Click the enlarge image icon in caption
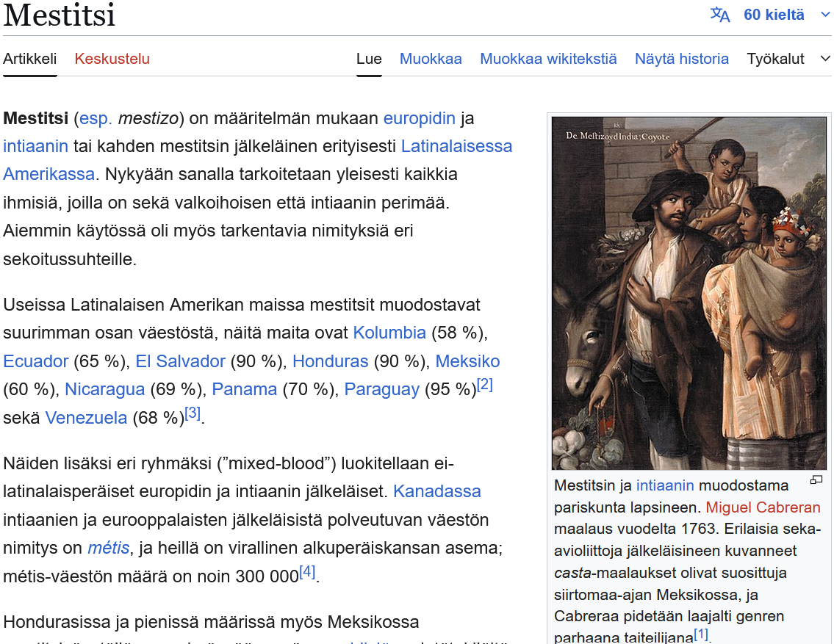This screenshot has height=644, width=834. 816,480
